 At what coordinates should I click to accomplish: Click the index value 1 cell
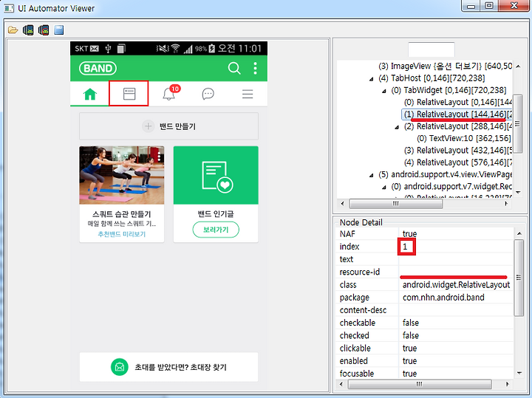coord(456,247)
